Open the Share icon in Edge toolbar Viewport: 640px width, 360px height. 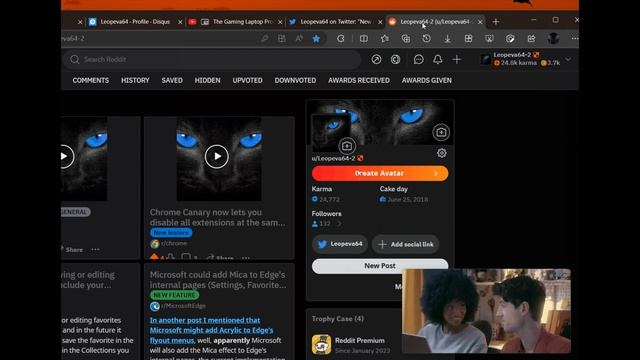531,38
